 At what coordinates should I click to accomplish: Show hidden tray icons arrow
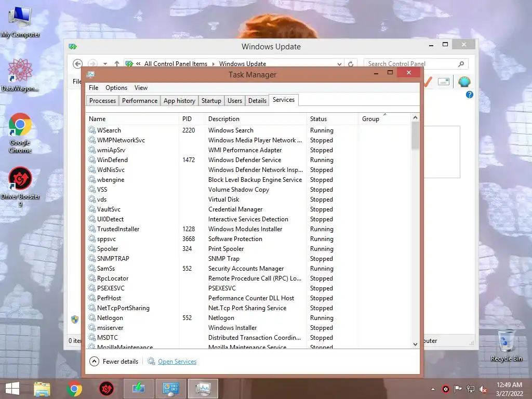pos(433,389)
